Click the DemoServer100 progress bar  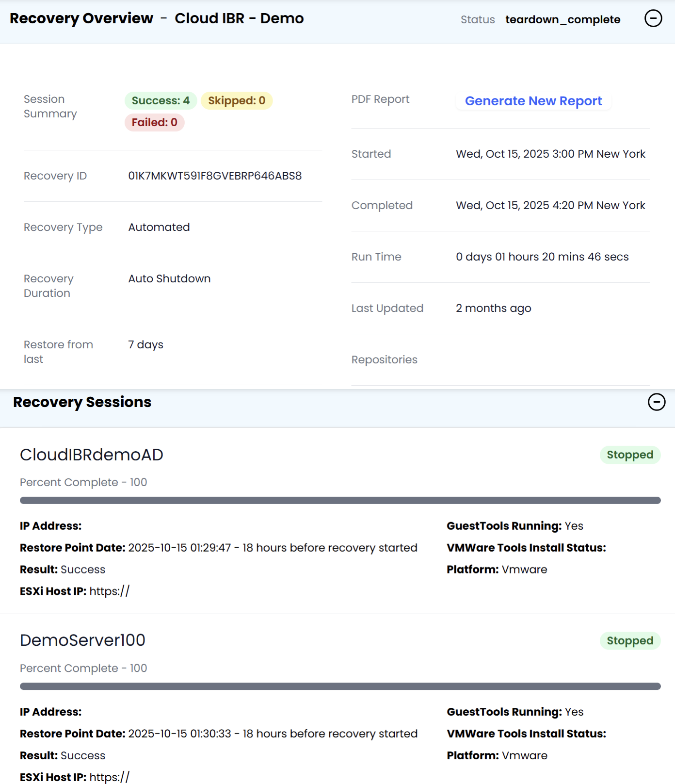click(x=340, y=686)
